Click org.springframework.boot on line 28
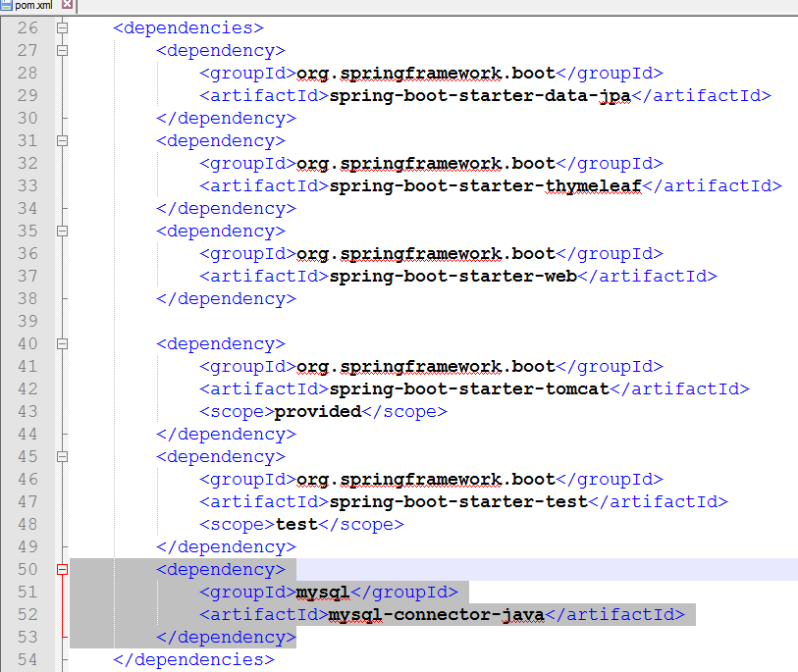The height and width of the screenshot is (672, 798). pyautogui.click(x=425, y=74)
